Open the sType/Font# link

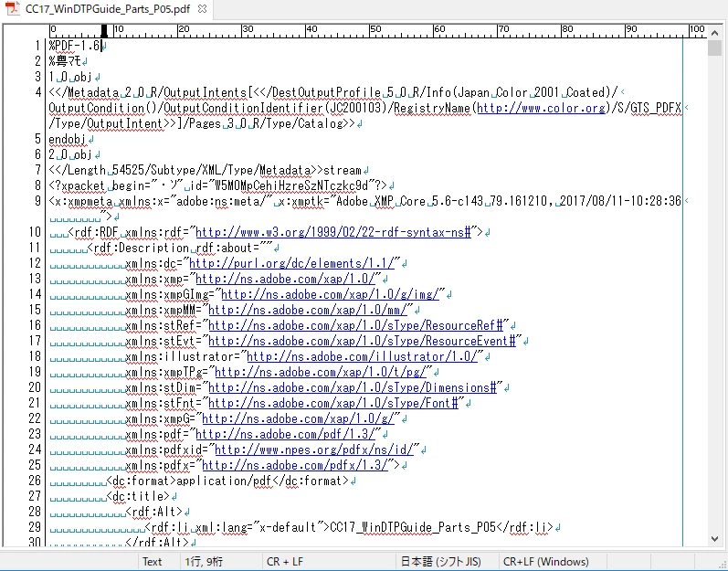click(x=333, y=403)
